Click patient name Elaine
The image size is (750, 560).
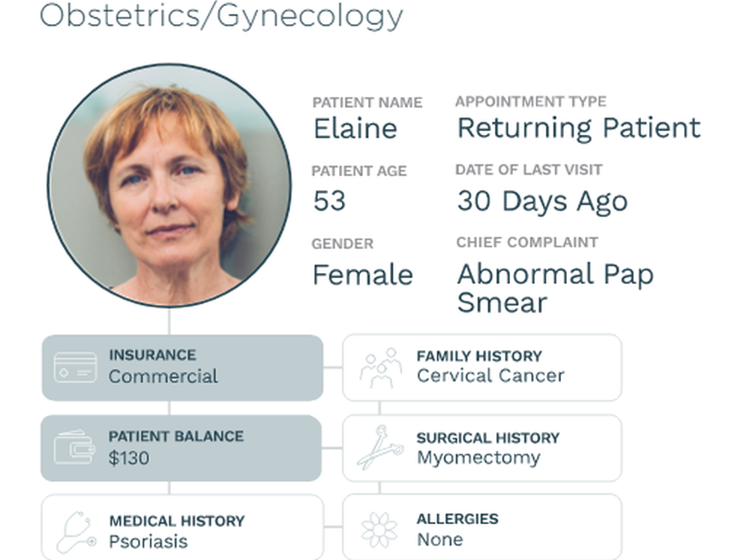355,129
